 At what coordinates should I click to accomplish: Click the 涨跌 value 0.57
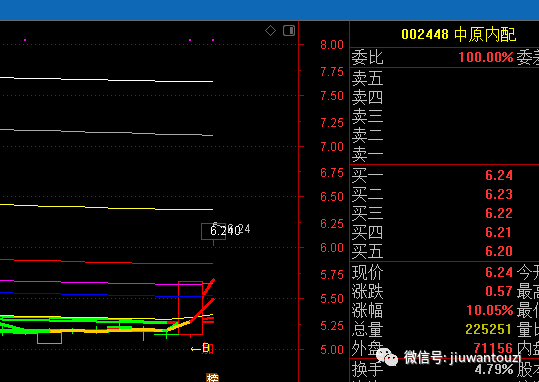click(499, 292)
